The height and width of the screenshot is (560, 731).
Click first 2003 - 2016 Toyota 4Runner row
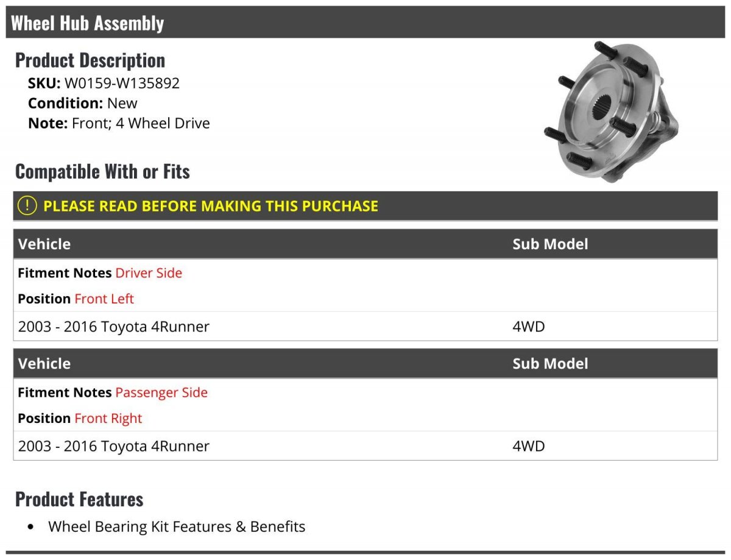(x=365, y=327)
